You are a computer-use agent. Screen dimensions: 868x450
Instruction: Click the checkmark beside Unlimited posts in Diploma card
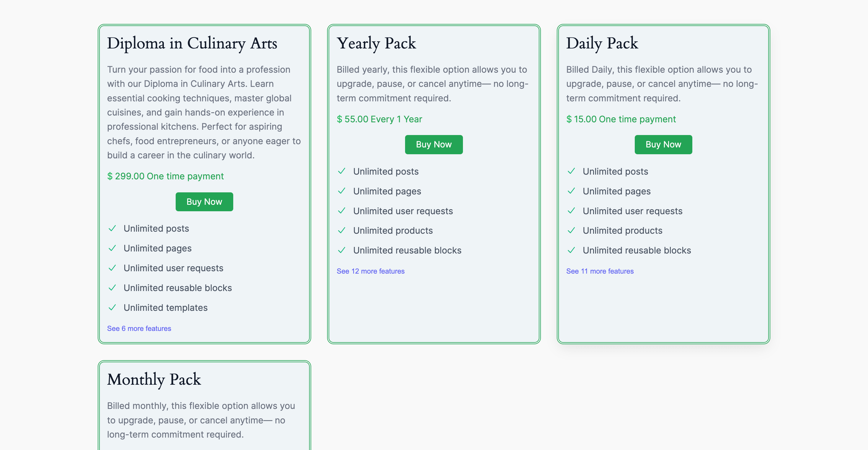[x=113, y=228]
